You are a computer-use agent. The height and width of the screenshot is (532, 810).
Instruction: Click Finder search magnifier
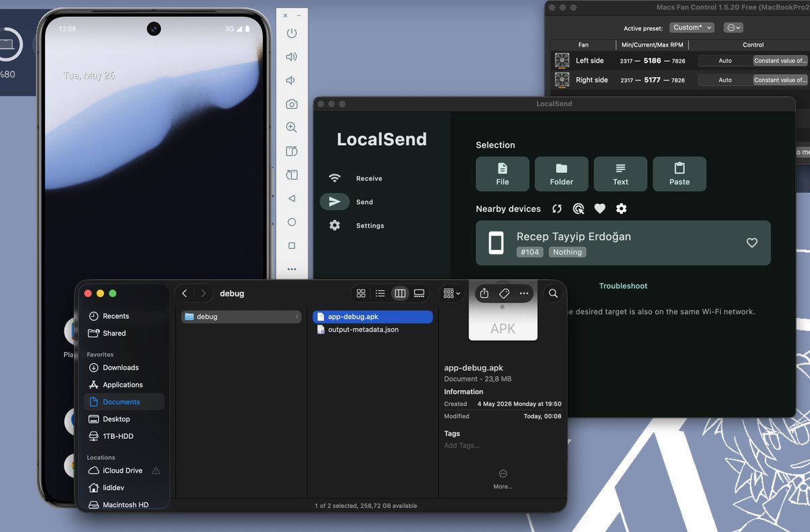pos(553,293)
